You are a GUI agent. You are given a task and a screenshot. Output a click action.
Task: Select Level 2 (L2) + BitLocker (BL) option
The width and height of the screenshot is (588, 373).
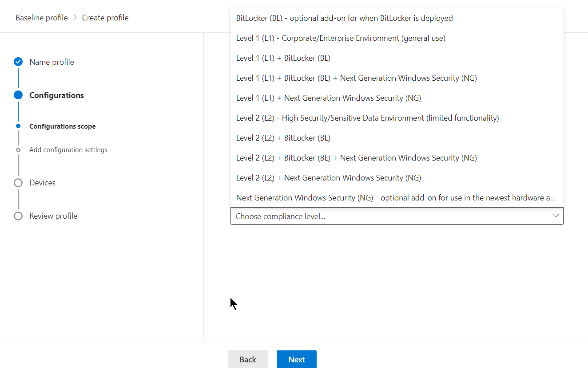click(283, 138)
